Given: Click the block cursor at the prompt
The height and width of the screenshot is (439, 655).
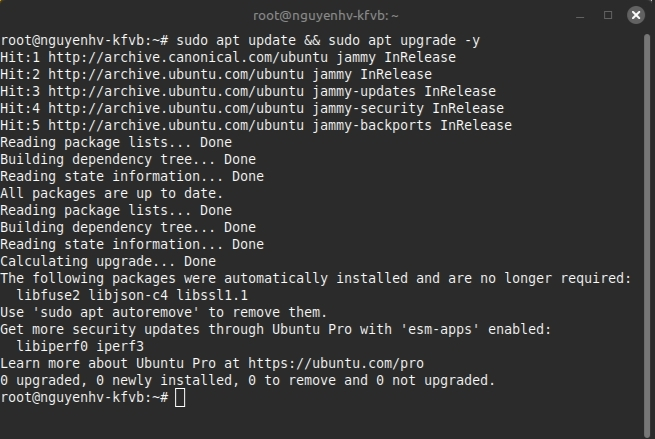Looking at the screenshot, I should click(x=180, y=397).
